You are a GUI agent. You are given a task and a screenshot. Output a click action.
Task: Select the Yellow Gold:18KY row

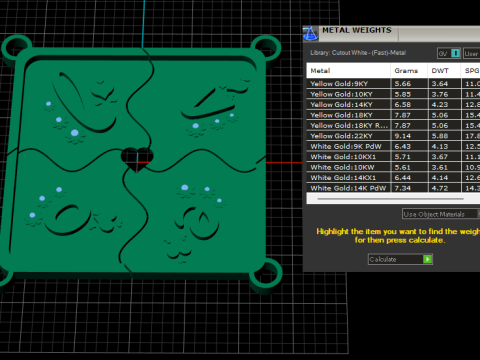[x=393, y=115]
